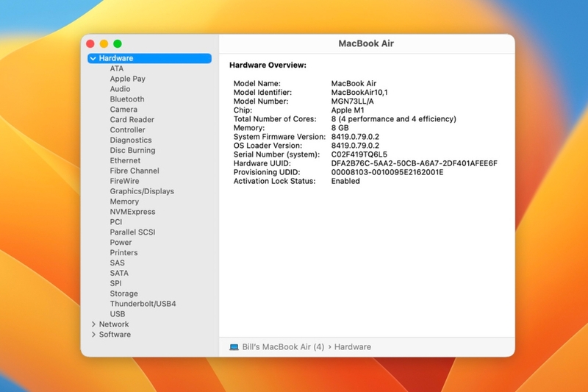
Task: Select SATA in the sidebar
Action: pos(119,273)
